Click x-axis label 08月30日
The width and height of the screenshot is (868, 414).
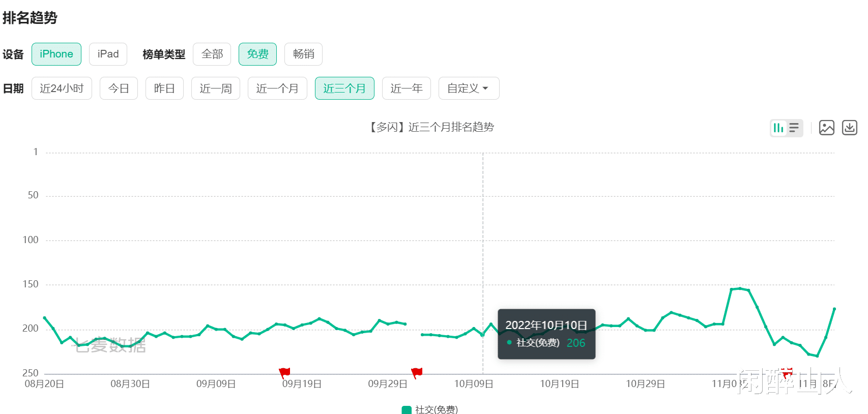point(130,384)
